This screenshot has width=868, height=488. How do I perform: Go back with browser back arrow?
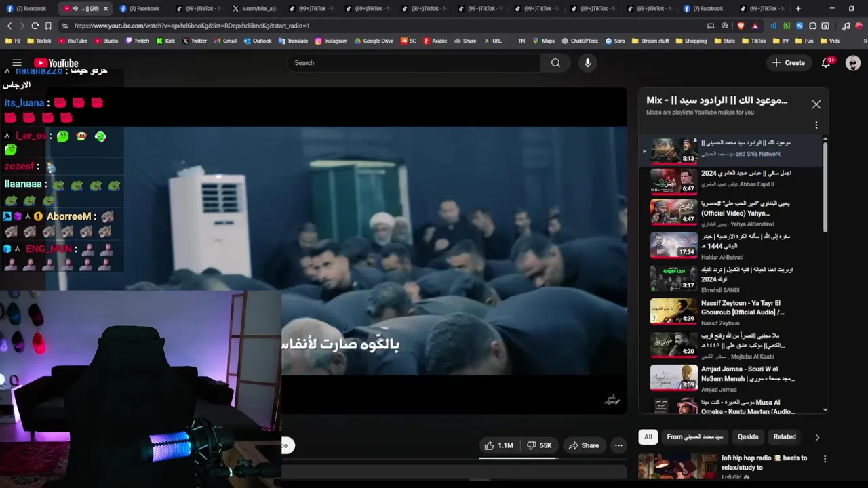point(9,26)
